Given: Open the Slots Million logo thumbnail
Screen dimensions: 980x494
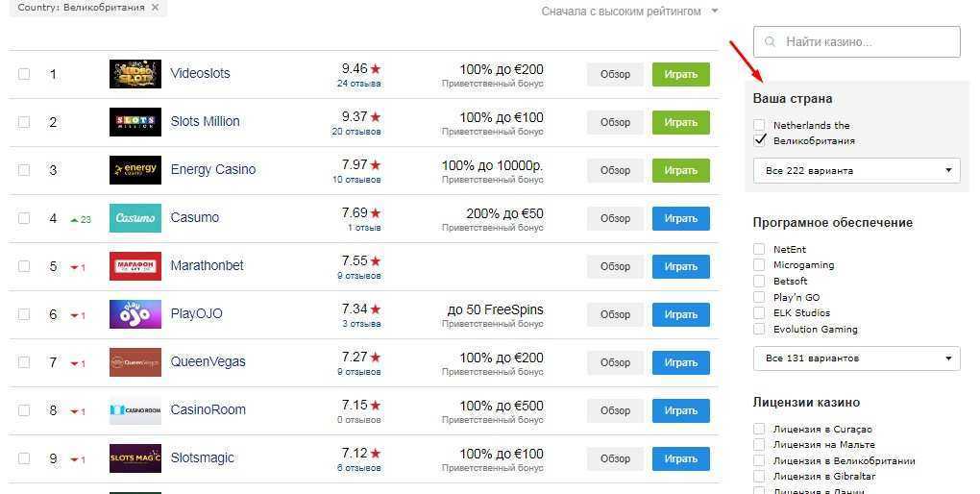Looking at the screenshot, I should point(135,122).
